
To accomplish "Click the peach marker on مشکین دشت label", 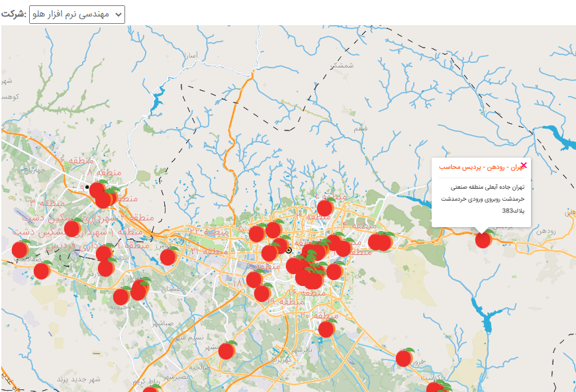I will [x=72, y=228].
